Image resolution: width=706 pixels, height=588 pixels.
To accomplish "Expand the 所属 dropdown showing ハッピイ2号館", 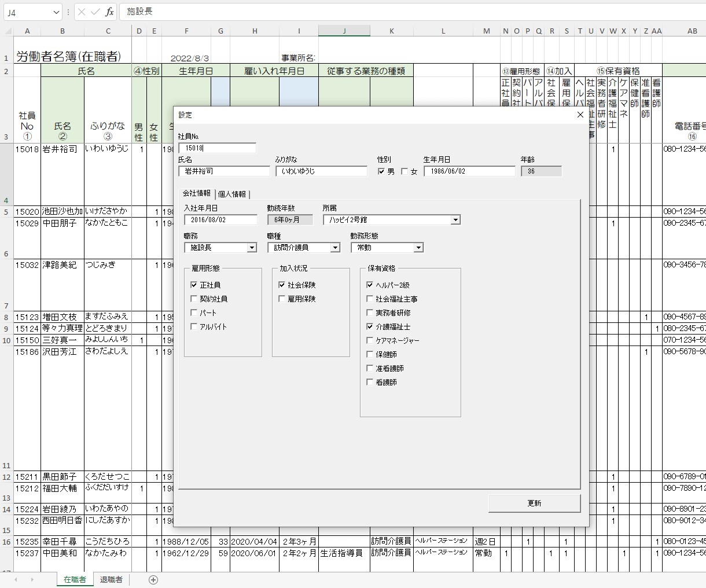I will [x=455, y=220].
